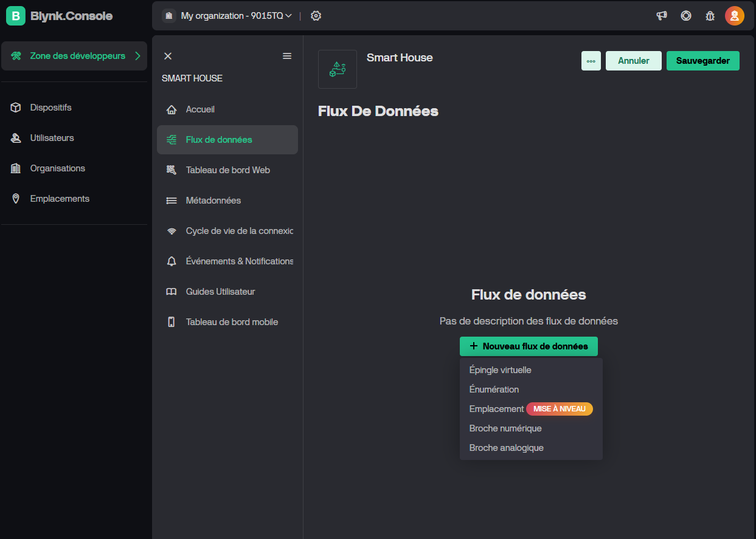Click the mobile dashboard phone icon
Image resolution: width=756 pixels, height=539 pixels.
(x=172, y=322)
